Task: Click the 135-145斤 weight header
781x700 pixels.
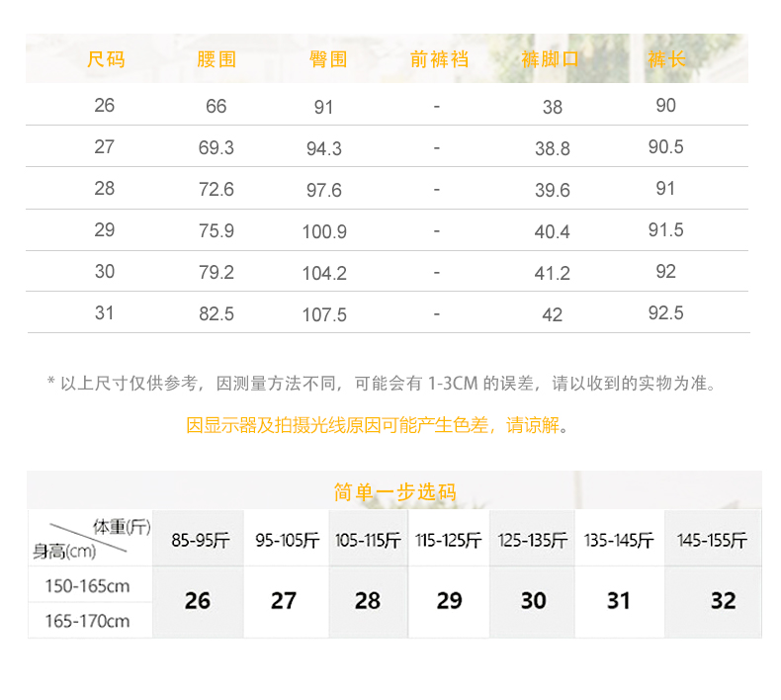Action: tap(619, 540)
